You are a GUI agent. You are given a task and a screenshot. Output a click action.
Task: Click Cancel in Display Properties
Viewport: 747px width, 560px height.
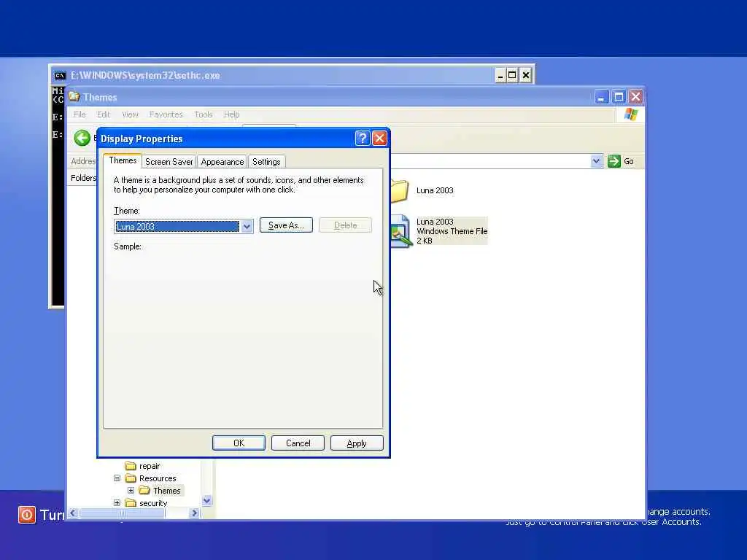coord(298,443)
